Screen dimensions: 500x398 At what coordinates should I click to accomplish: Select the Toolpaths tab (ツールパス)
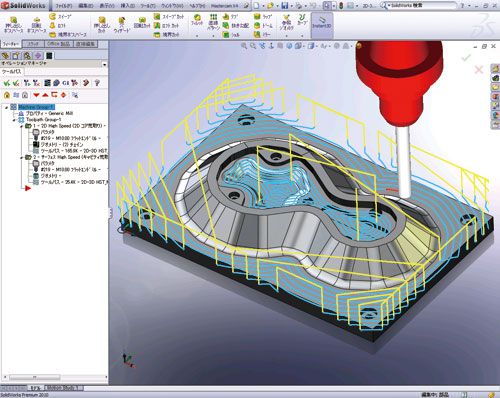pyautogui.click(x=12, y=71)
